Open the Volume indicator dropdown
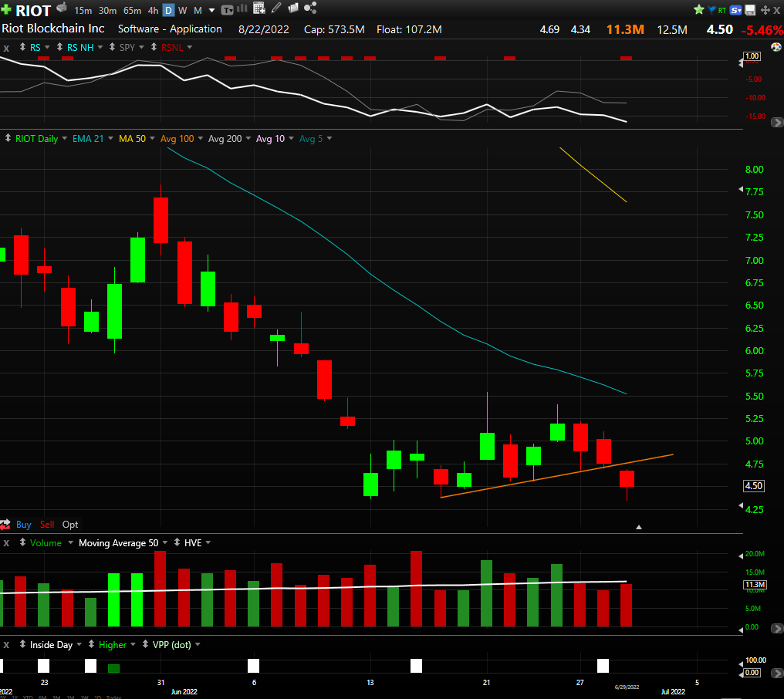The width and height of the screenshot is (784, 699). pyautogui.click(x=70, y=543)
